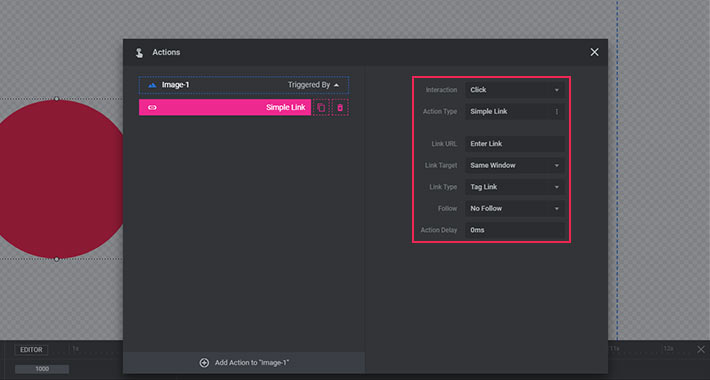Click the bottom handle of the red circle

(57, 259)
